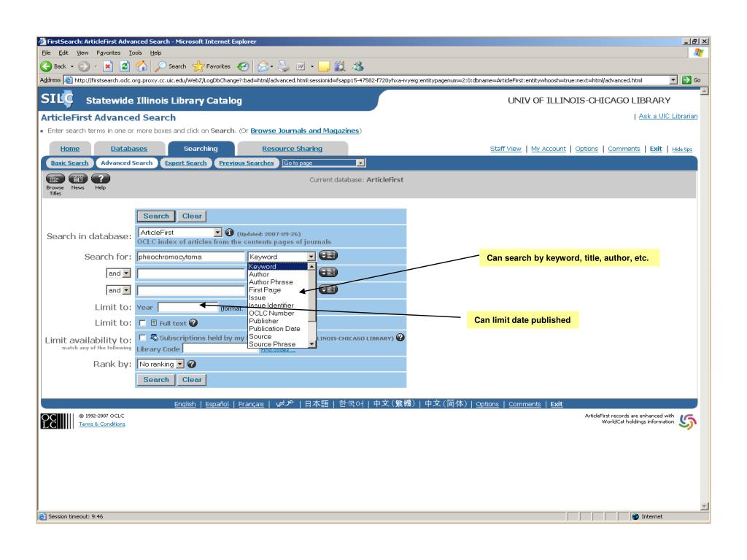
Task: Open the Research toolbar icon
Action: [340, 66]
